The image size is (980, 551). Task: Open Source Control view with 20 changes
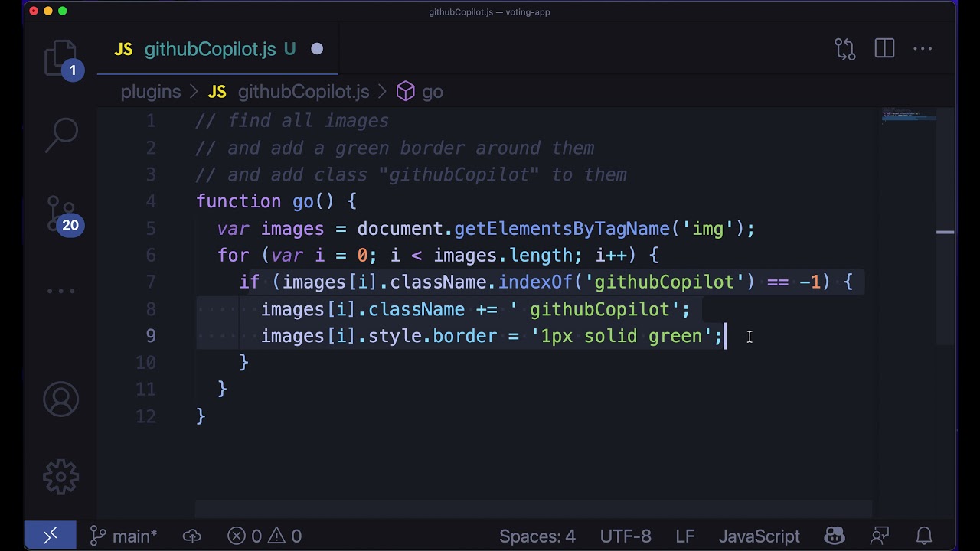pyautogui.click(x=61, y=214)
